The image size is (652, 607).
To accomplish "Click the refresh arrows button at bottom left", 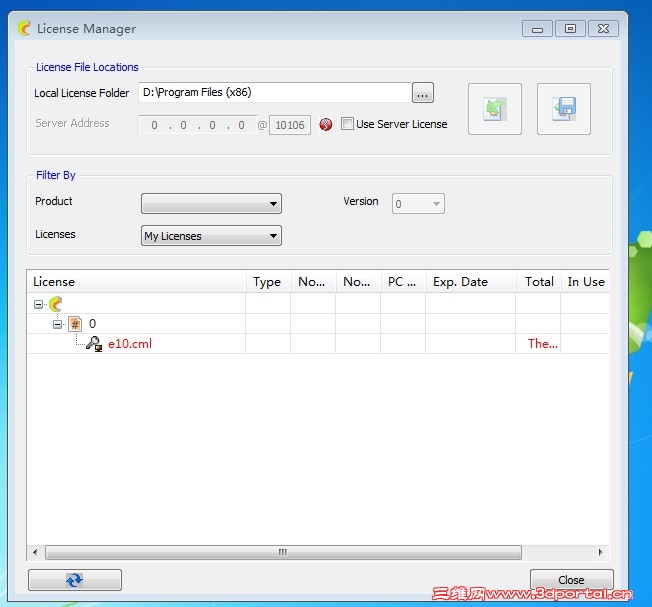I will (x=75, y=580).
